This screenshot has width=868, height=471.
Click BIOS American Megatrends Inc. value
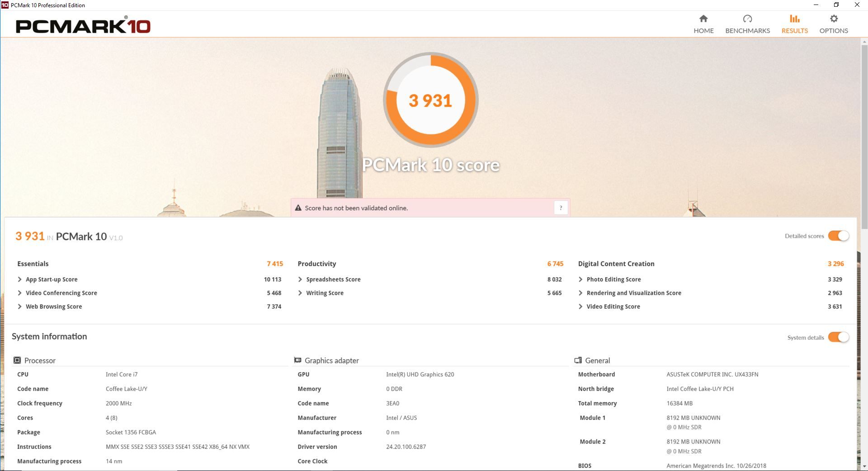pos(716,466)
